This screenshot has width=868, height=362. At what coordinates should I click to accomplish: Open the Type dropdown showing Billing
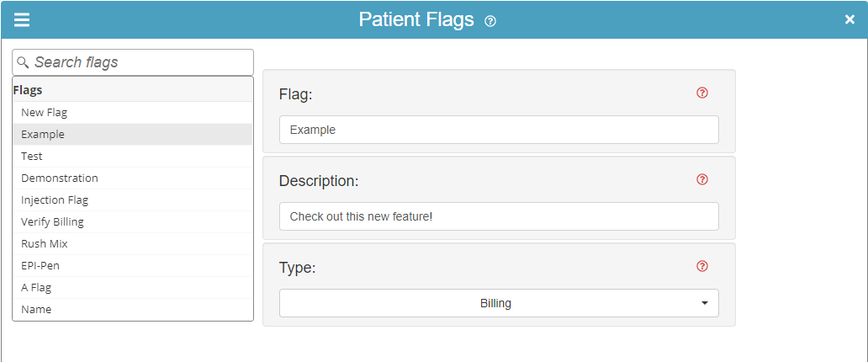pos(498,303)
